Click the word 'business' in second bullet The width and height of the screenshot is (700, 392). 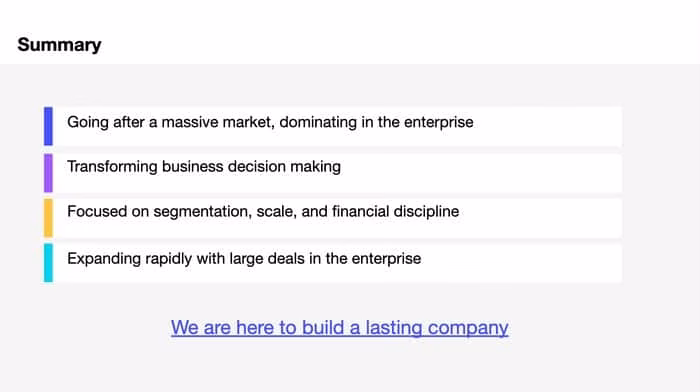click(192, 167)
